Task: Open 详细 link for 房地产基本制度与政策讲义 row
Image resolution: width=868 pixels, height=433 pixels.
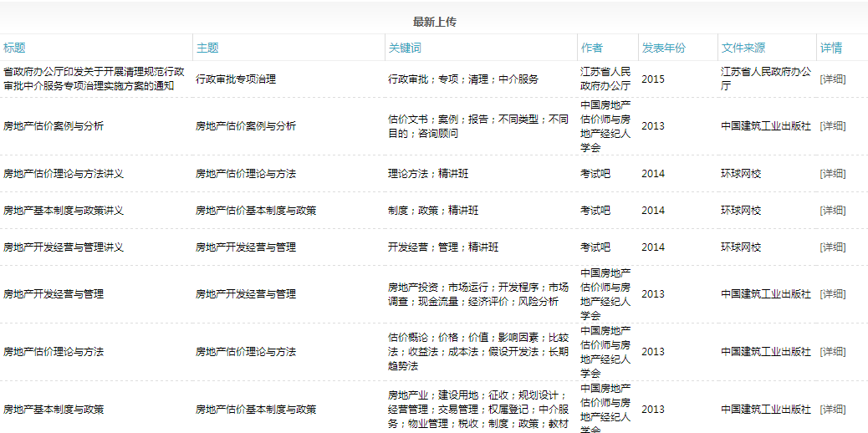Action: [x=833, y=211]
